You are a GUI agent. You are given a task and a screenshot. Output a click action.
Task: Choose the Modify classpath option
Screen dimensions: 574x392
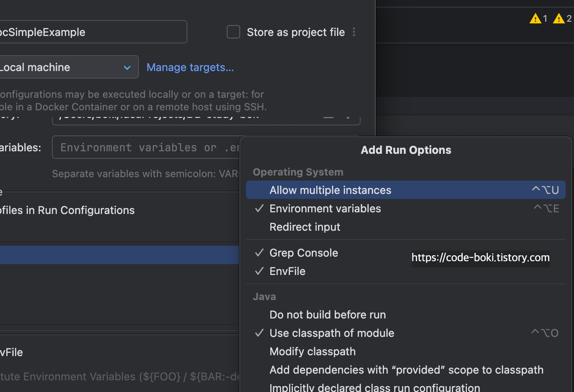313,351
